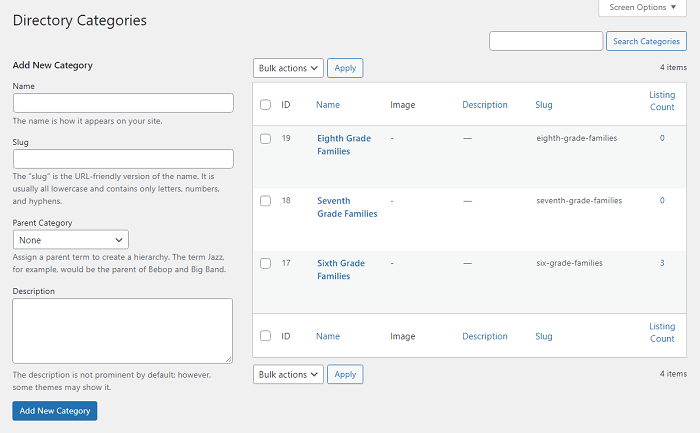The width and height of the screenshot is (700, 433).
Task: Click inside the Description textarea
Action: [x=122, y=331]
